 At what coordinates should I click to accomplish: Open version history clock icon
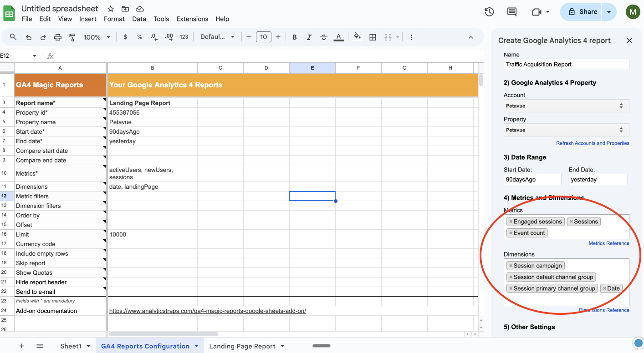[489, 12]
